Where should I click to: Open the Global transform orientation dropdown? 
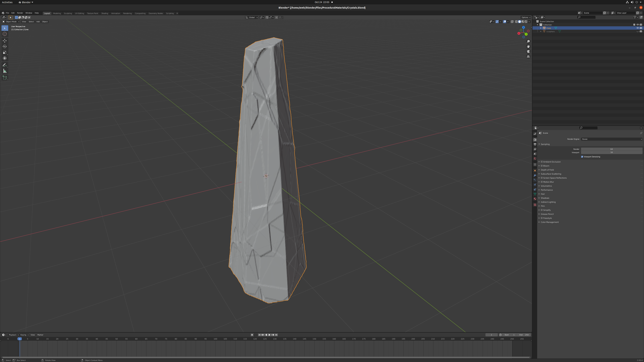click(252, 17)
